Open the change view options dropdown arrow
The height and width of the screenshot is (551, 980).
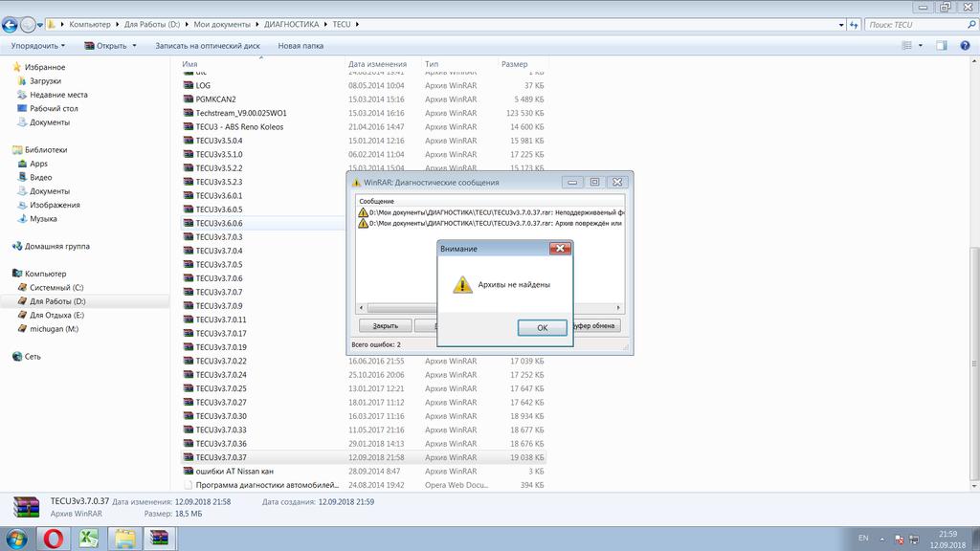(921, 45)
